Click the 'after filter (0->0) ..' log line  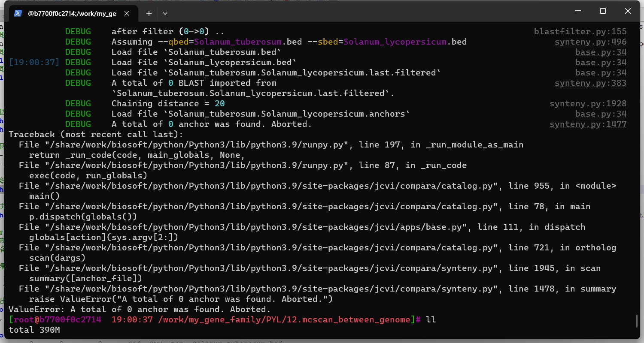click(x=168, y=31)
